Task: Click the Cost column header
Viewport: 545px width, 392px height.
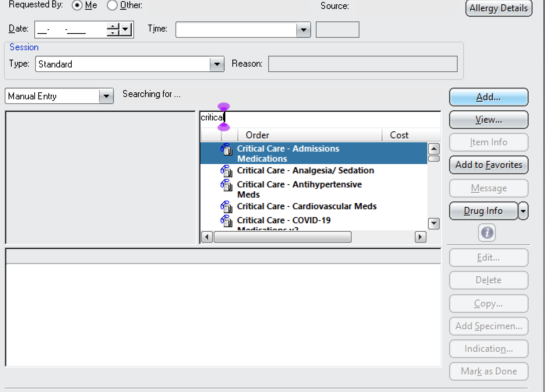Action: click(x=411, y=135)
